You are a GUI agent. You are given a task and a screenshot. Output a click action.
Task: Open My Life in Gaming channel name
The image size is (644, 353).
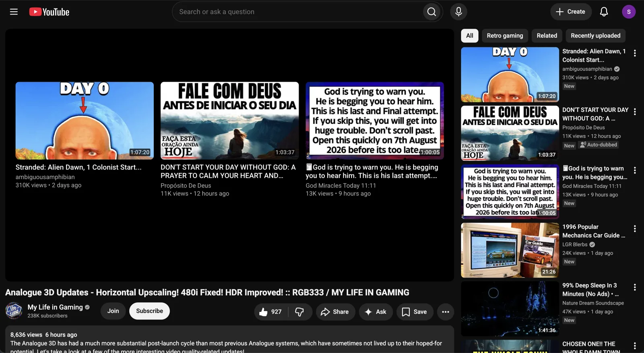[55, 307]
